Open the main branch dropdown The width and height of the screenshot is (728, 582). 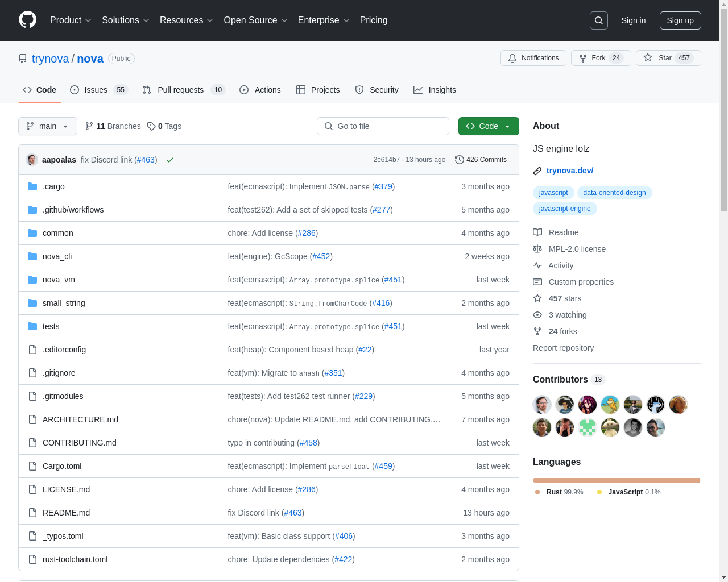pyautogui.click(x=48, y=126)
